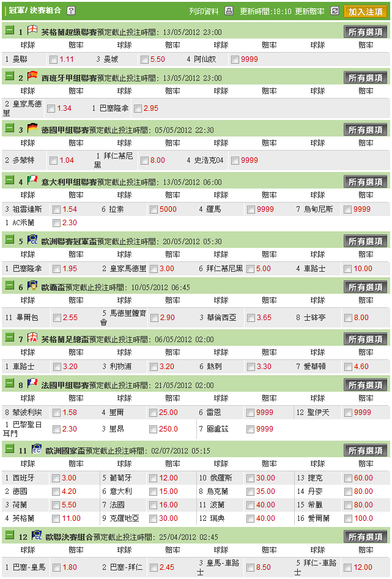
Task: Click the team name 愛華頓 in 英格蘭足總盃
Action: [x=314, y=367]
